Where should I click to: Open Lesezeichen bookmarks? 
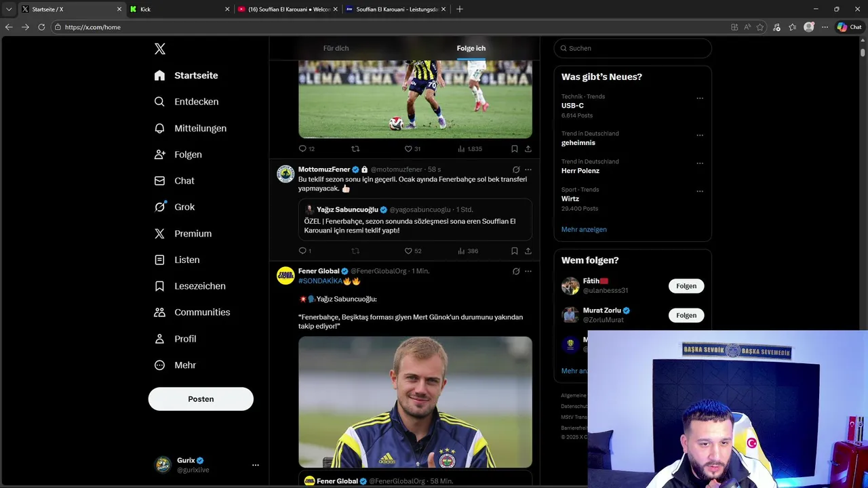click(189, 286)
